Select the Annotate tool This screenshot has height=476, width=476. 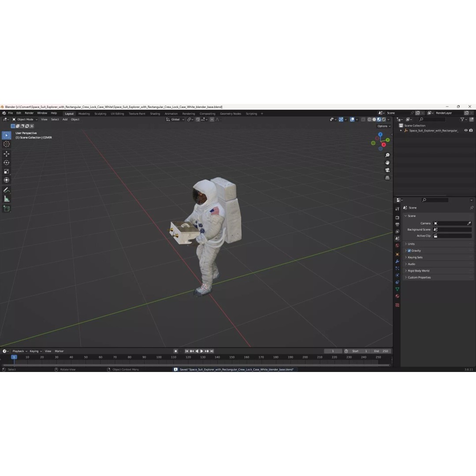[x=6, y=190]
